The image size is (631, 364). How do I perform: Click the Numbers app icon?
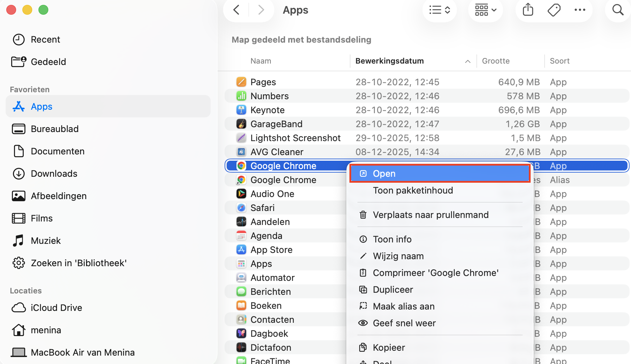pyautogui.click(x=241, y=96)
